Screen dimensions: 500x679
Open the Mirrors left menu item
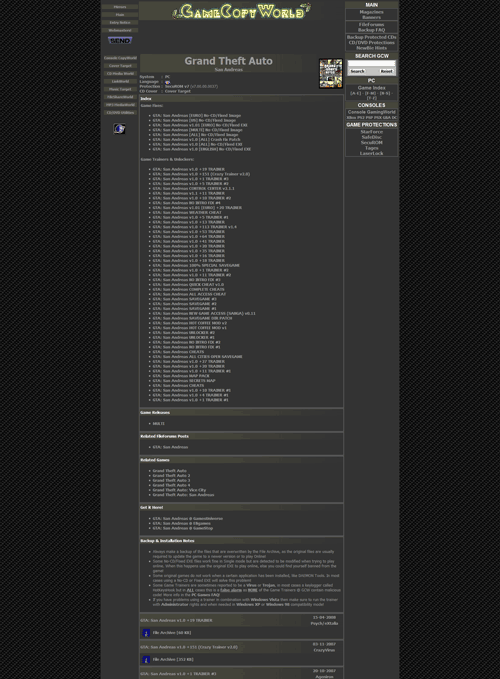[x=120, y=7]
